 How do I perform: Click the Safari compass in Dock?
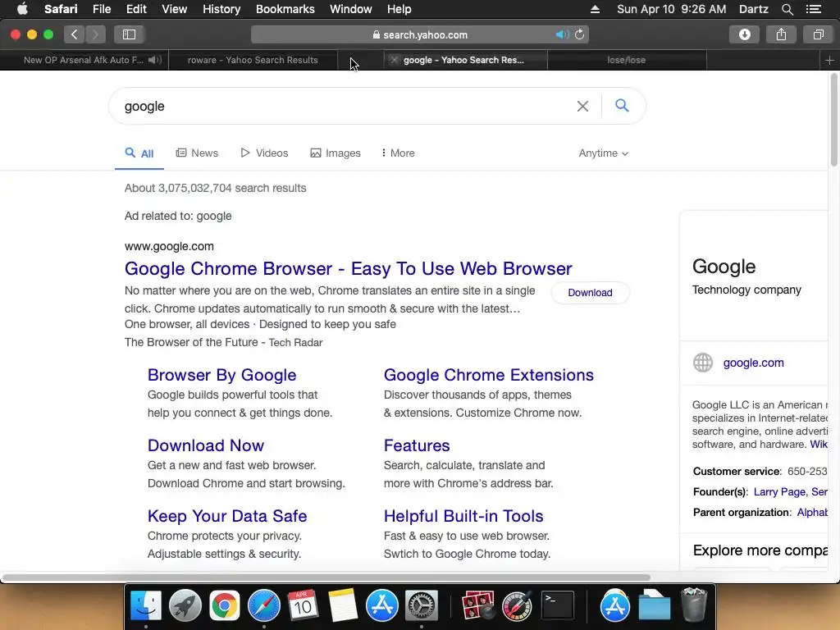click(263, 605)
